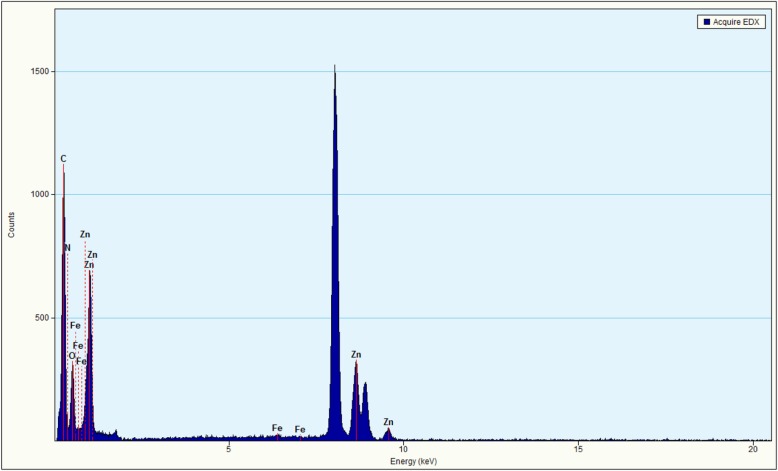Click the Fe label near 7 keV
The width and height of the screenshot is (778, 471).
pos(300,429)
